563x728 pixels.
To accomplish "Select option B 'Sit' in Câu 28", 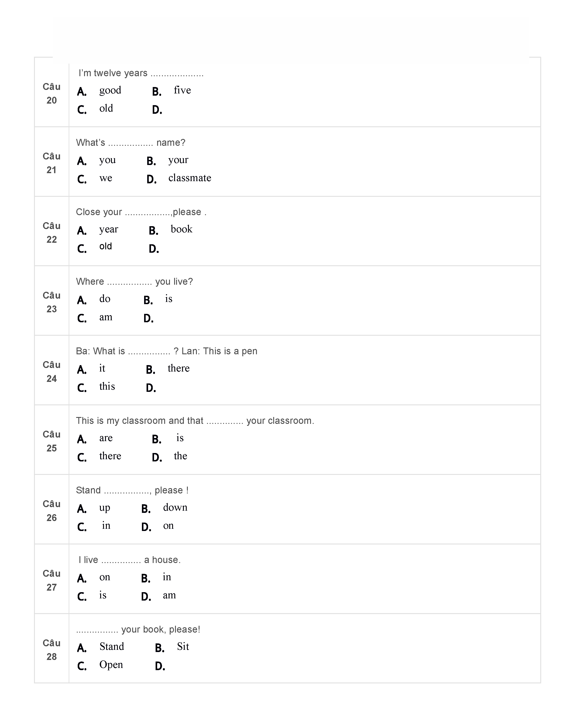I will [183, 647].
